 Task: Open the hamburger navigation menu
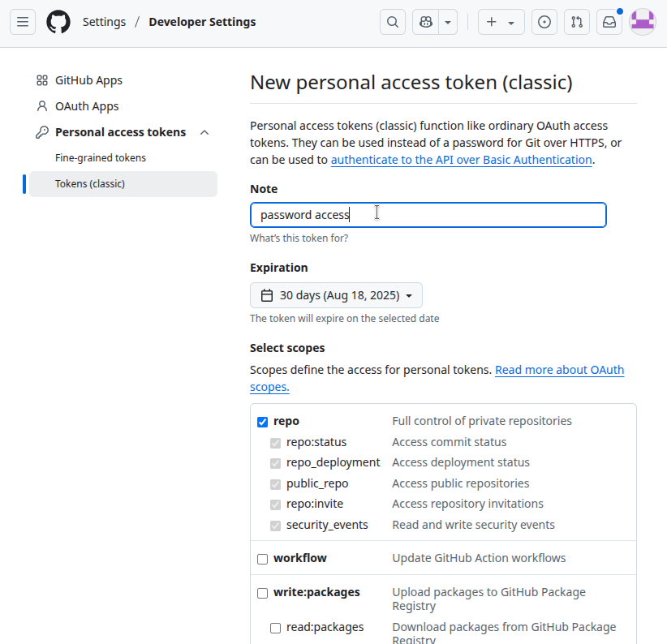point(23,23)
